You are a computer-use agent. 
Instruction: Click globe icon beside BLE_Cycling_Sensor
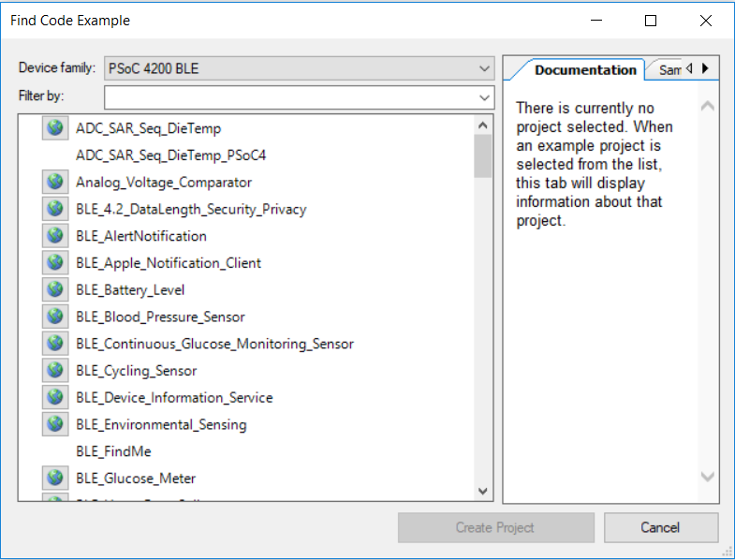tap(55, 371)
